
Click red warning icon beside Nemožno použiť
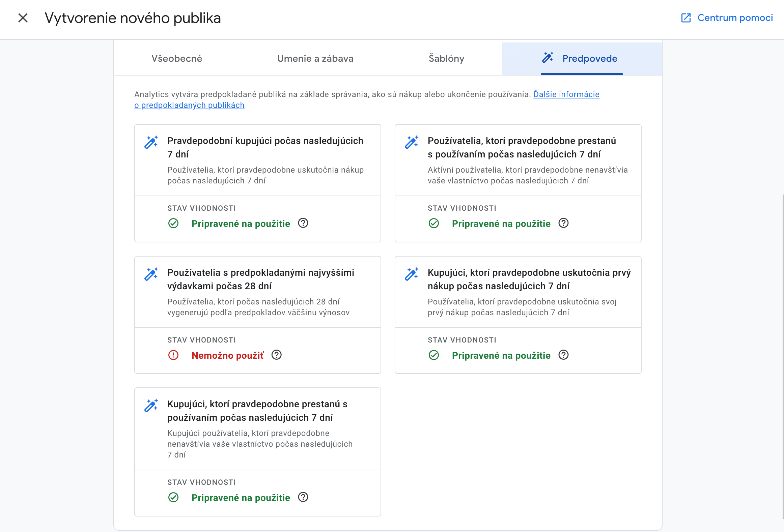click(173, 355)
